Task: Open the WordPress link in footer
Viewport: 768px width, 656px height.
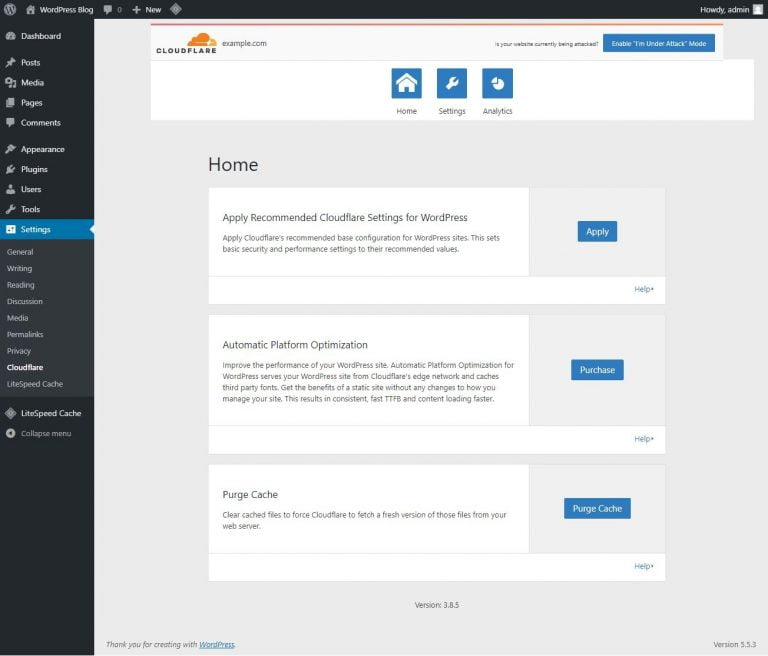Action: [216, 644]
